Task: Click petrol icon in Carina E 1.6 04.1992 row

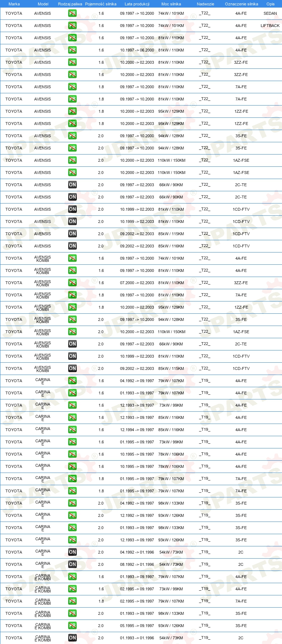Action: point(72,381)
